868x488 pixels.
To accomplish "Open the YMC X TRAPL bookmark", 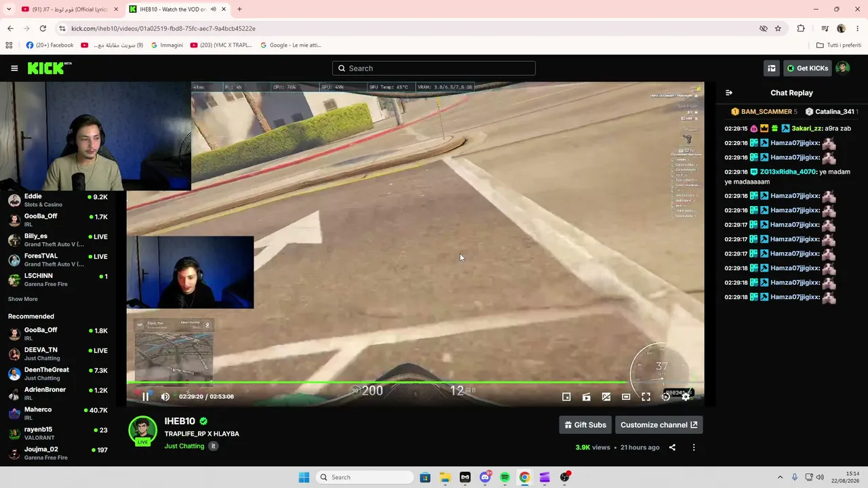I will (x=221, y=45).
